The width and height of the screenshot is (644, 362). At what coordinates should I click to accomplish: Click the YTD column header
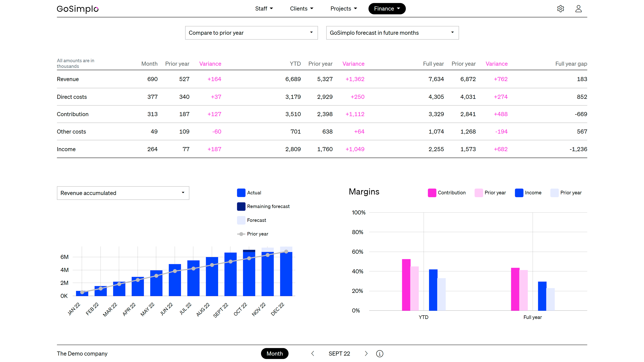295,64
